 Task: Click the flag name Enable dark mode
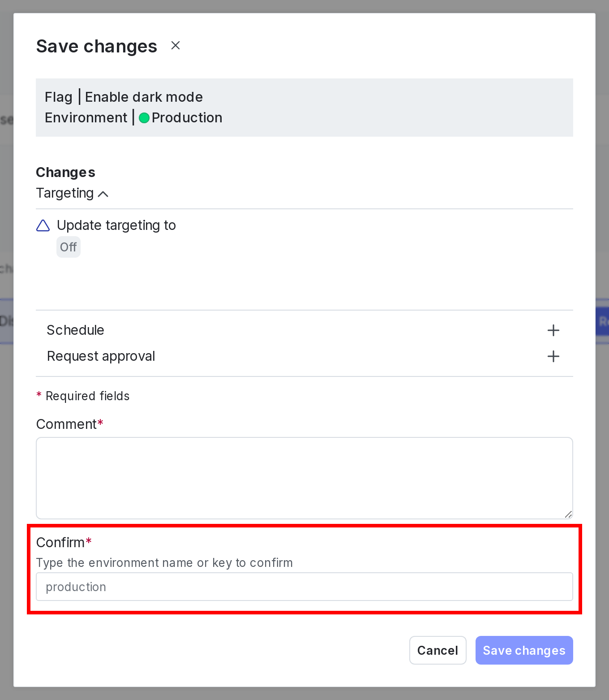144,97
